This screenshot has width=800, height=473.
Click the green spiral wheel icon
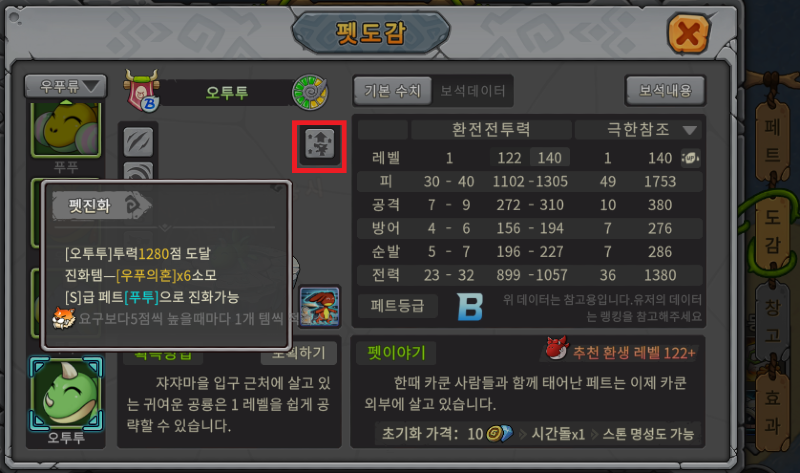[x=310, y=92]
